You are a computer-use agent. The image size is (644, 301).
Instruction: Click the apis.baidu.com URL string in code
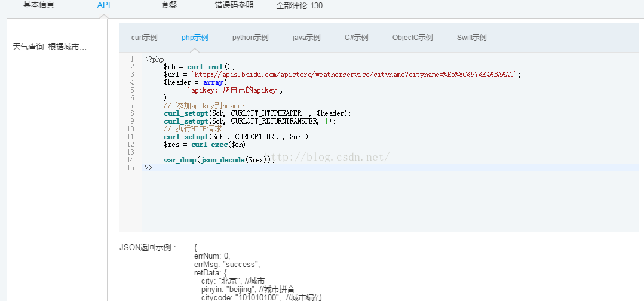pos(354,75)
